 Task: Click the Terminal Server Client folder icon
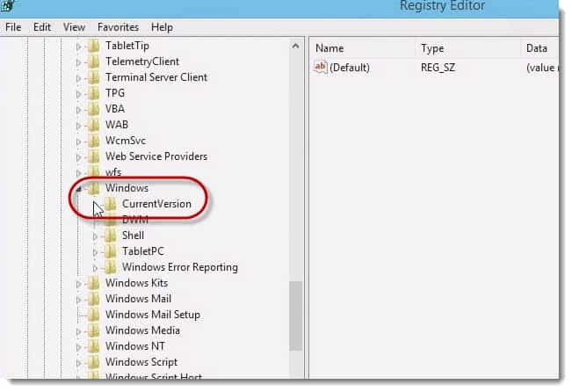94,77
